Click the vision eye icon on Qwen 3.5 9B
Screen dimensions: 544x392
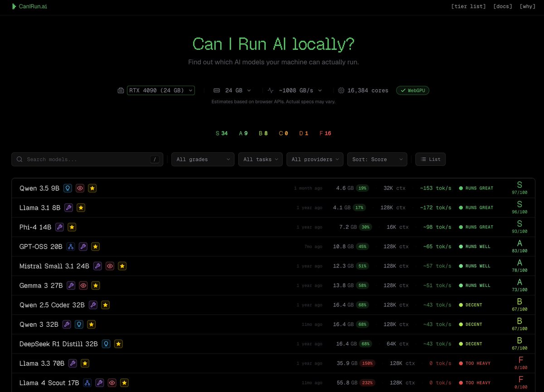80,188
